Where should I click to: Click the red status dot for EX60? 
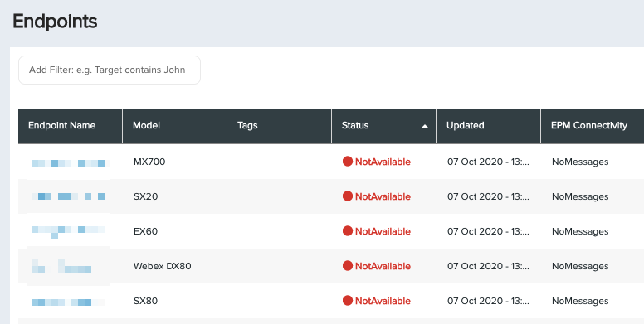tap(348, 231)
